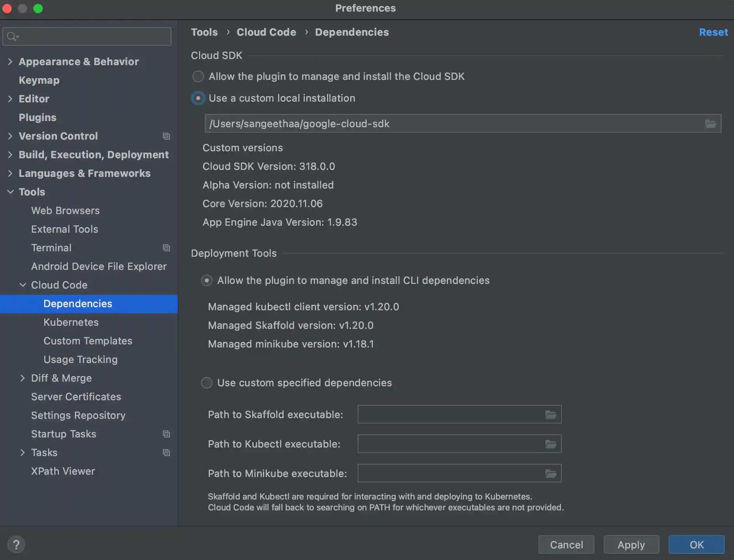Open Cloud Code from the breadcrumb
This screenshot has width=734, height=560.
pyautogui.click(x=266, y=32)
